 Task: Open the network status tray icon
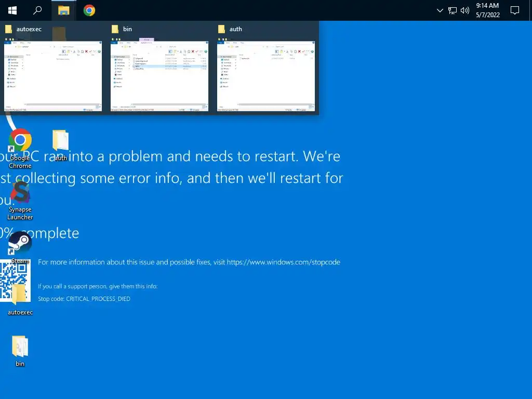click(x=453, y=10)
